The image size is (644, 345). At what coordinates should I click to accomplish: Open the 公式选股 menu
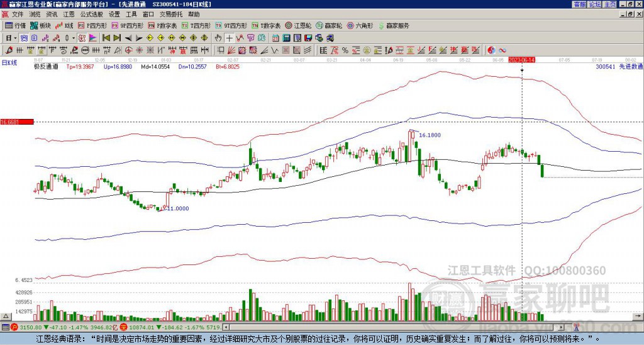pos(91,14)
